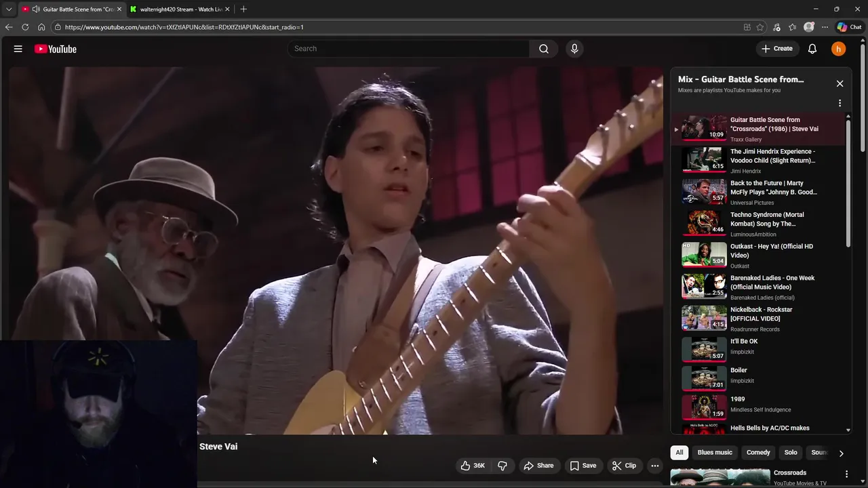868x488 pixels.
Task: Play Barenaked Ladies One Week video
Action: (759, 287)
